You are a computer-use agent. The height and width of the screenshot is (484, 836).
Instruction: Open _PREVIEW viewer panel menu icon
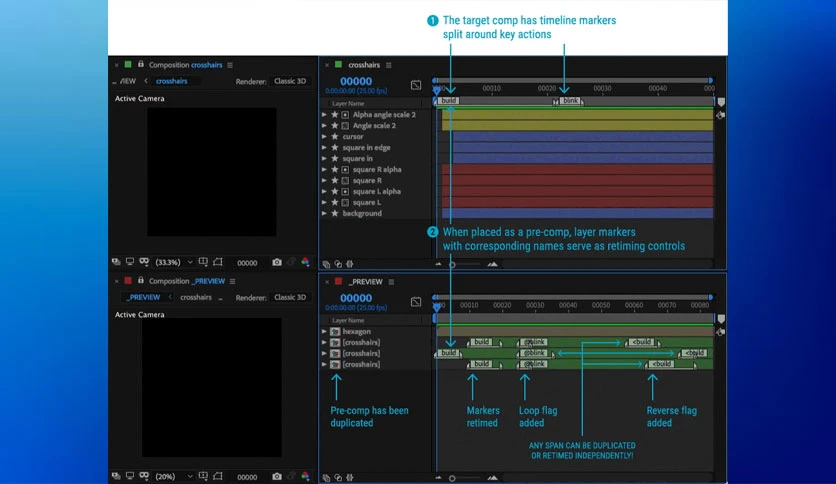[232, 281]
